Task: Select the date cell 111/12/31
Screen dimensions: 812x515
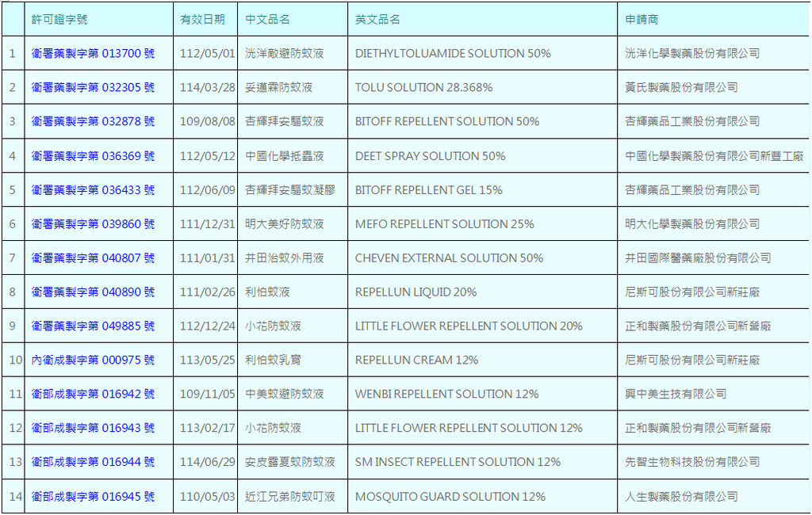Action: pyautogui.click(x=207, y=224)
